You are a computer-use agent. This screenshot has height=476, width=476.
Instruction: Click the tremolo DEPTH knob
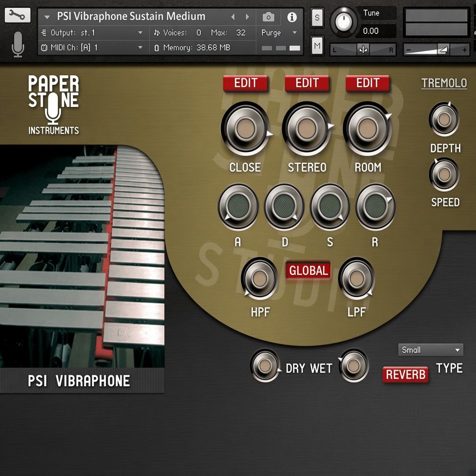click(444, 119)
